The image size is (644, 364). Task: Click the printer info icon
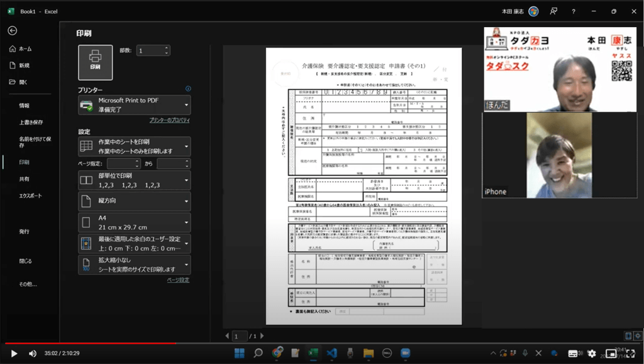tap(187, 89)
